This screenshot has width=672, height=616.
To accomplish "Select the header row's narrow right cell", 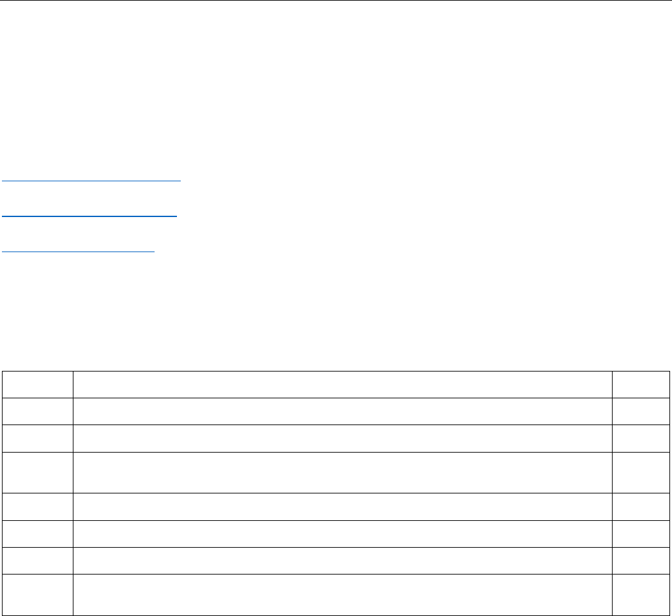I will coord(641,384).
